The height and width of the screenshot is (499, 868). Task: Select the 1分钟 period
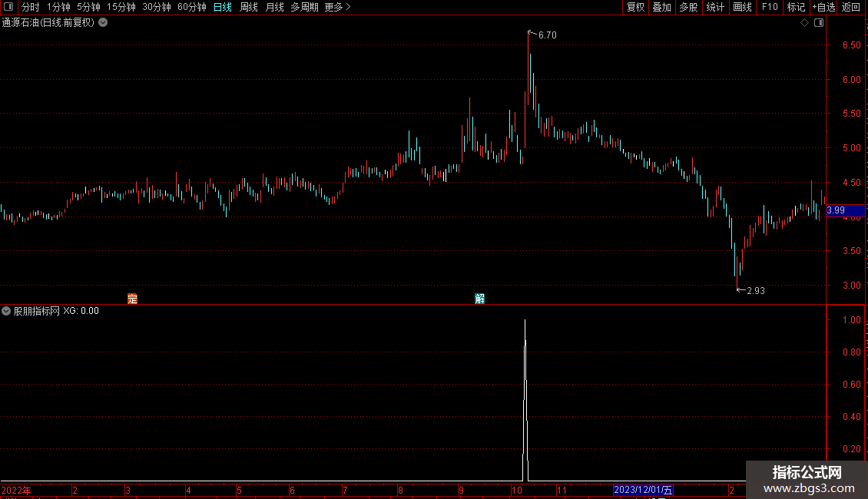point(58,7)
